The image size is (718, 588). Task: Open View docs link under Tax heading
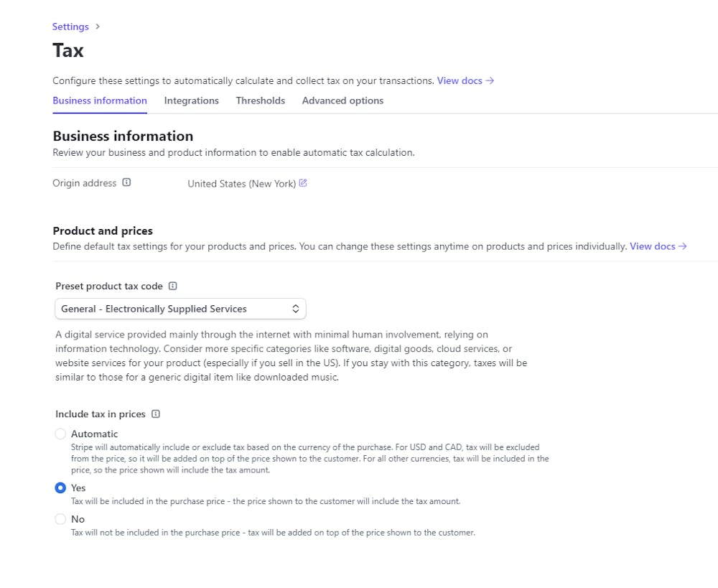tap(460, 80)
